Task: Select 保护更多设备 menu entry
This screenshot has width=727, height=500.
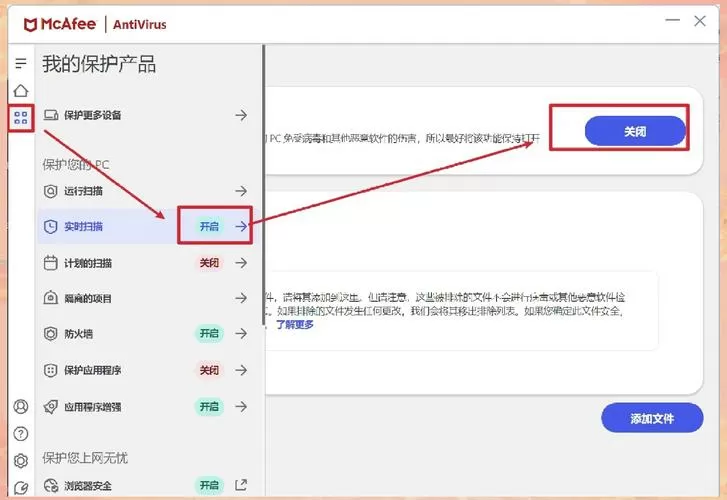Action: coord(146,115)
